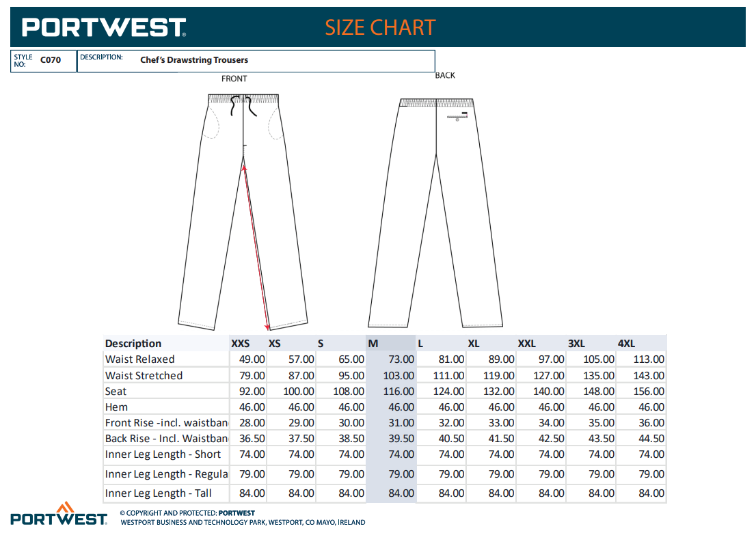756x533 pixels.
Task: Click the PORTWEST logo in the header
Action: (x=104, y=27)
